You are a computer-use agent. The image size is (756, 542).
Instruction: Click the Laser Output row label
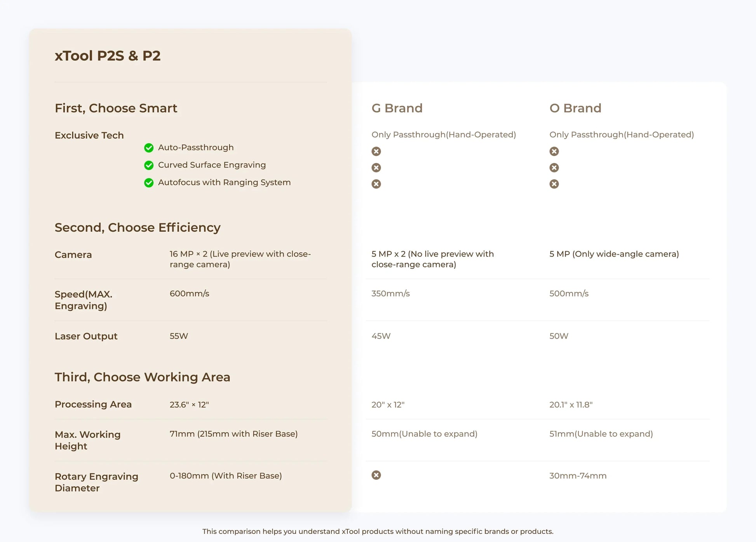(x=86, y=336)
